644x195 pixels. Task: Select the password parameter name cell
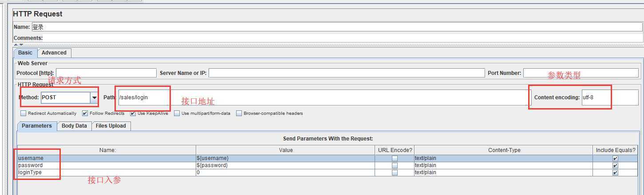107,165
